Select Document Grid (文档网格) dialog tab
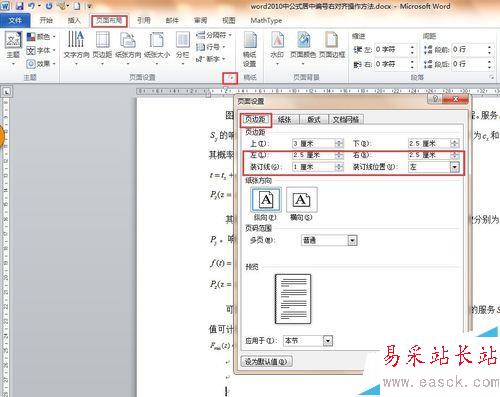 coord(346,119)
